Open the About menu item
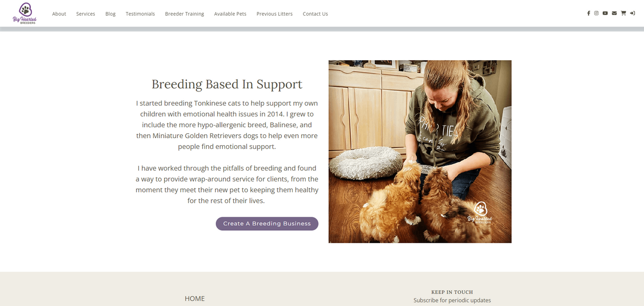Image resolution: width=644 pixels, height=306 pixels. [x=59, y=14]
